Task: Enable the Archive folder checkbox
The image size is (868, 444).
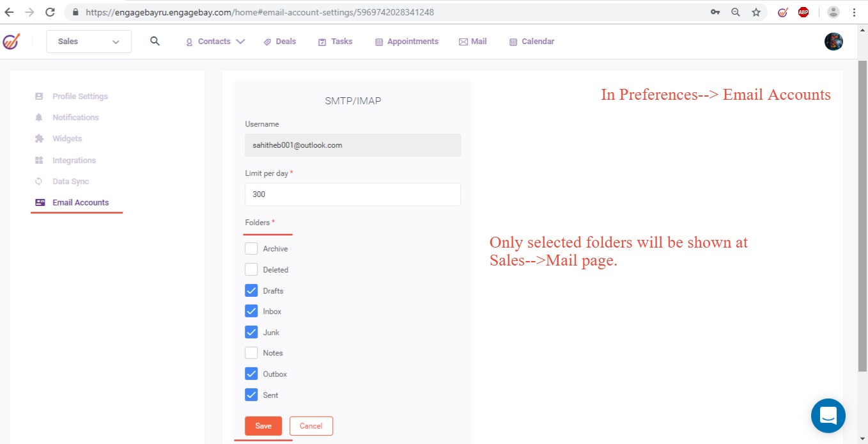Action: 251,248
